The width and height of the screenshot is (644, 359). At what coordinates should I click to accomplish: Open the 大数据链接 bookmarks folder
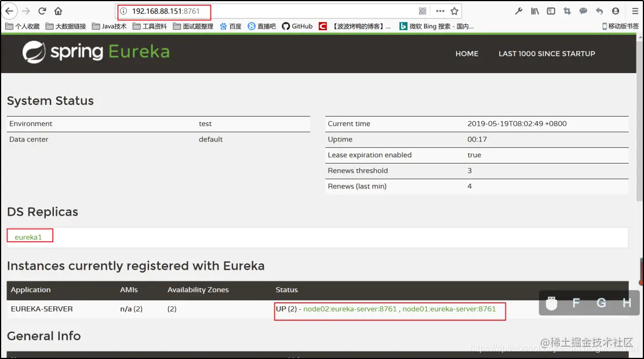point(66,26)
